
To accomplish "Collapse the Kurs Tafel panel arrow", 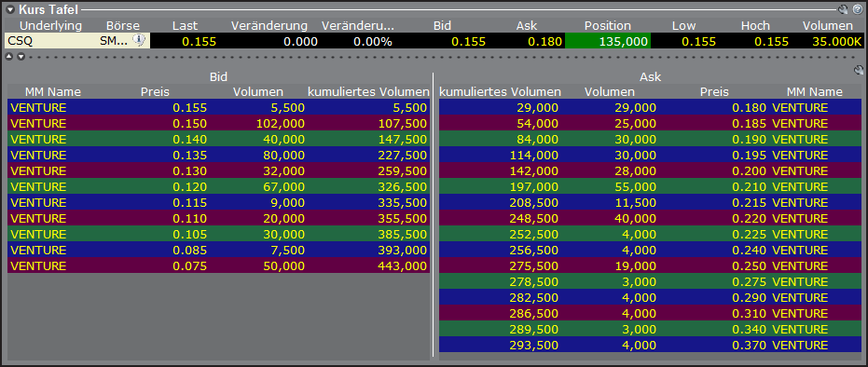I will (x=10, y=9).
